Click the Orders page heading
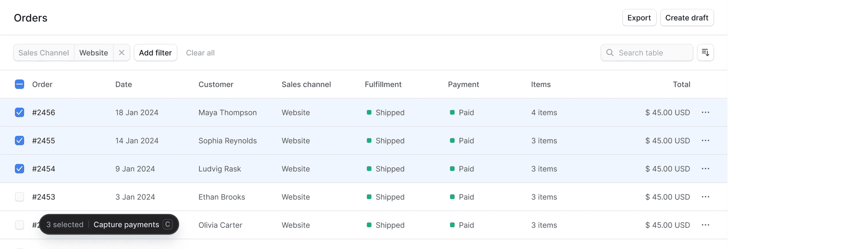 click(x=31, y=18)
